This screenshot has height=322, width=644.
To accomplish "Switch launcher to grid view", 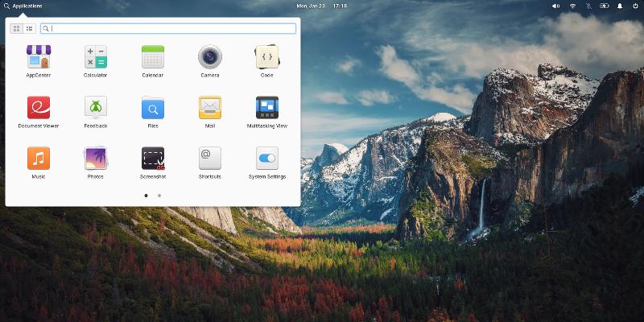I will [17, 28].
